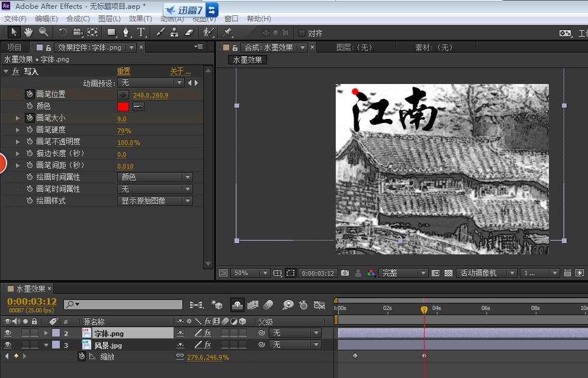
Task: Click the brush position crosshair picker
Action: [x=123, y=95]
